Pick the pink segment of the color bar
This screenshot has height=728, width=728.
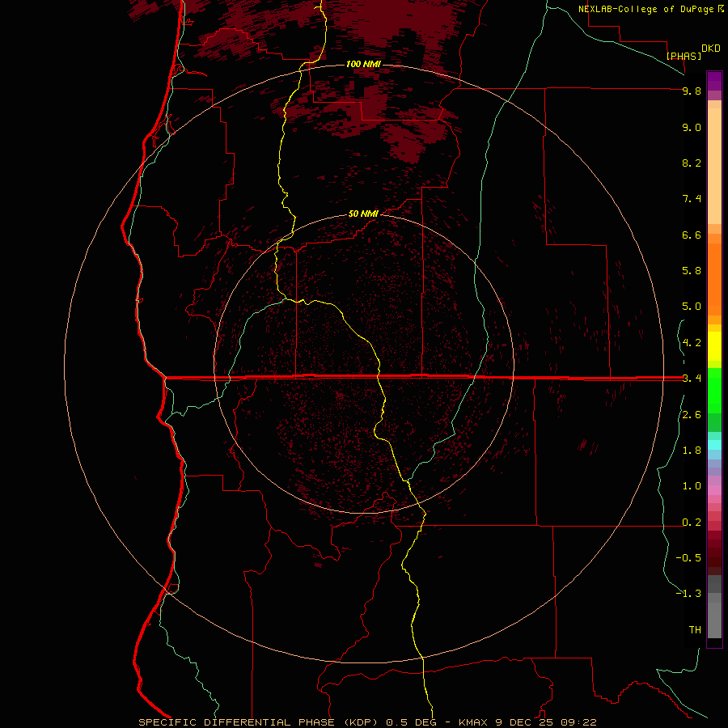[x=714, y=490]
